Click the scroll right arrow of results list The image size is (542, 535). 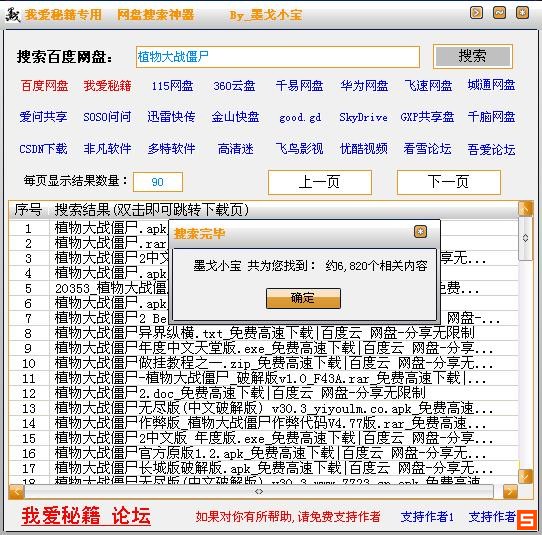click(510, 491)
